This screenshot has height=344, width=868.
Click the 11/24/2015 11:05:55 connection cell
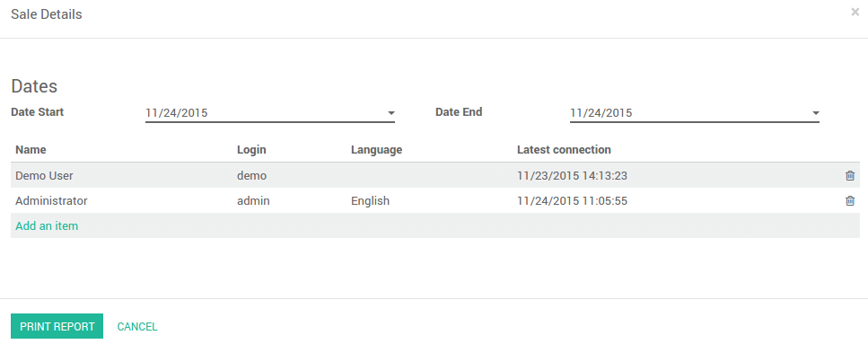[572, 201]
